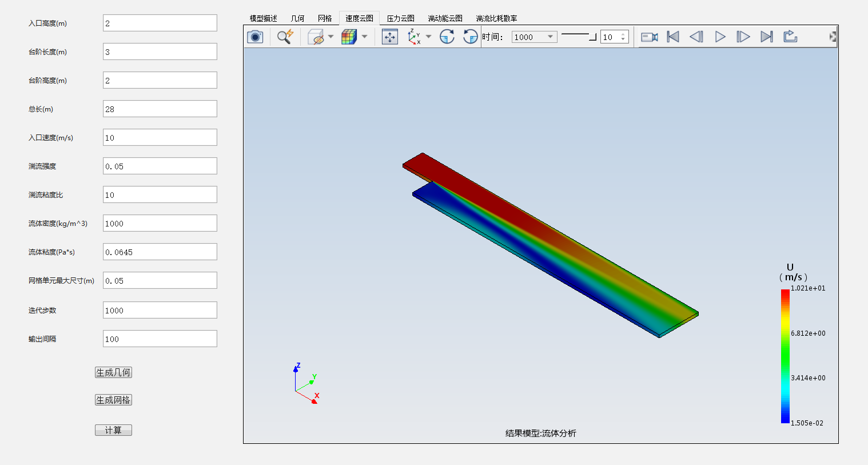Click the 湍流强度 input field

[160, 166]
